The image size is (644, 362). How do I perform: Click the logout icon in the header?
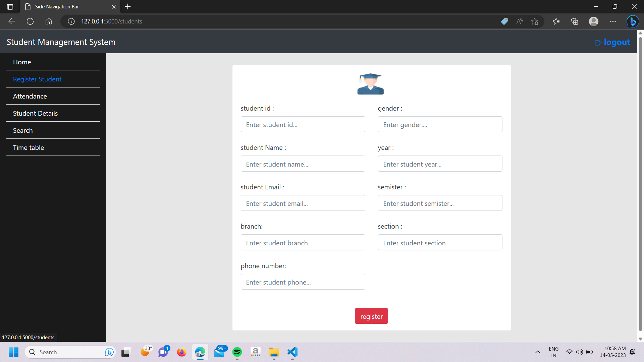tap(599, 43)
